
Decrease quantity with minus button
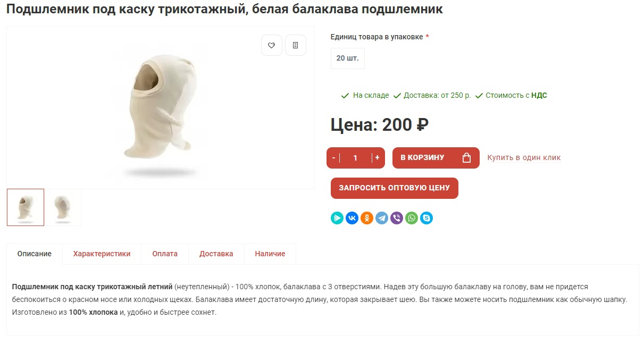333,158
